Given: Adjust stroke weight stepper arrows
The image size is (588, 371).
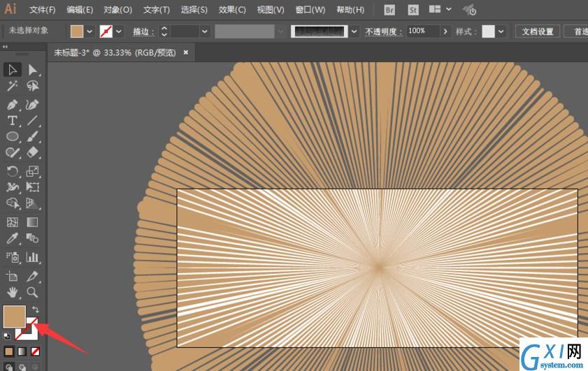Looking at the screenshot, I should (164, 31).
